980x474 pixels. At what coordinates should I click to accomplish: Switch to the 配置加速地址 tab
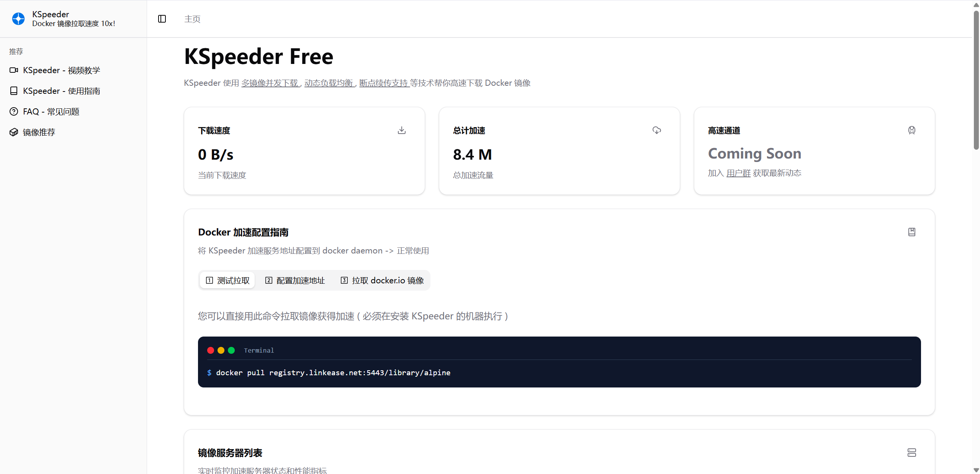pos(295,281)
